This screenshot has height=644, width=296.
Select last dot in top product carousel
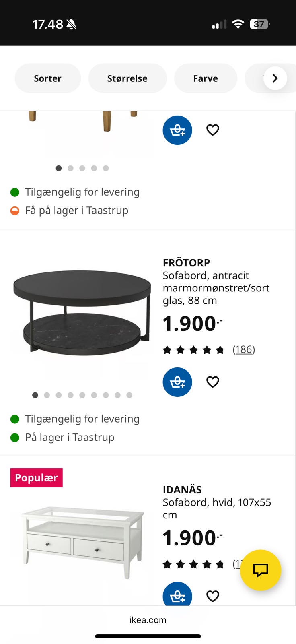point(106,168)
